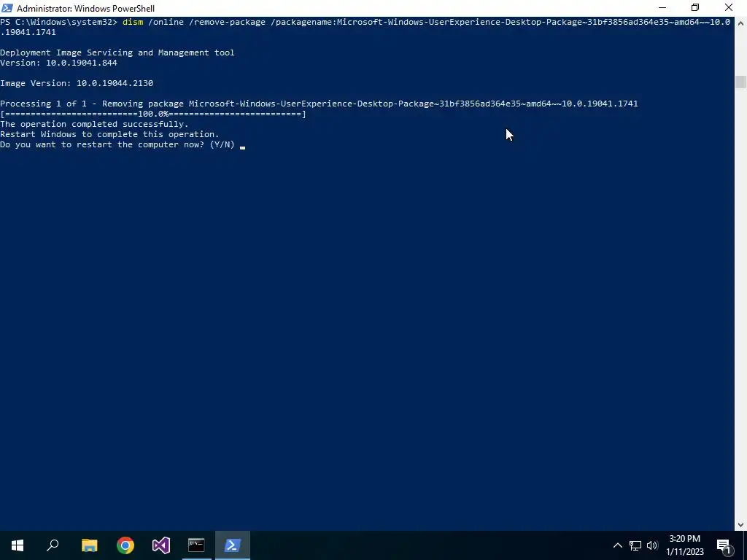Image resolution: width=747 pixels, height=560 pixels.
Task: Open Google Chrome from taskbar
Action: pos(125,545)
